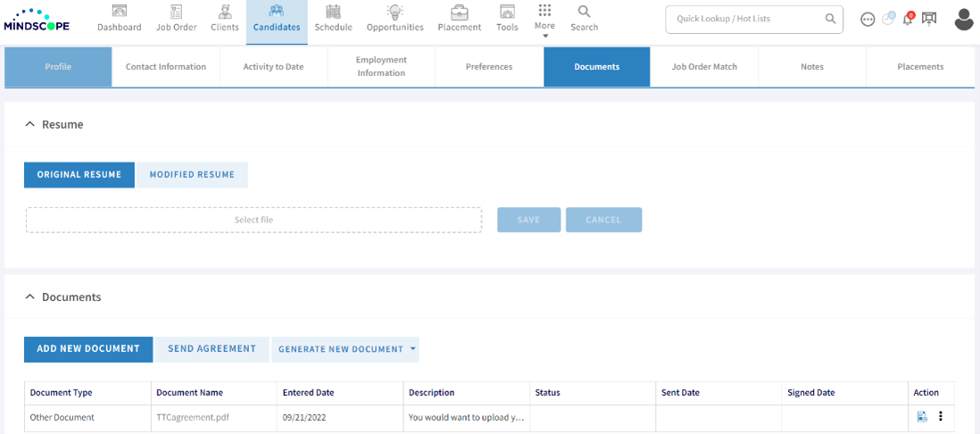Open the Employment Information tab

pyautogui.click(x=381, y=67)
